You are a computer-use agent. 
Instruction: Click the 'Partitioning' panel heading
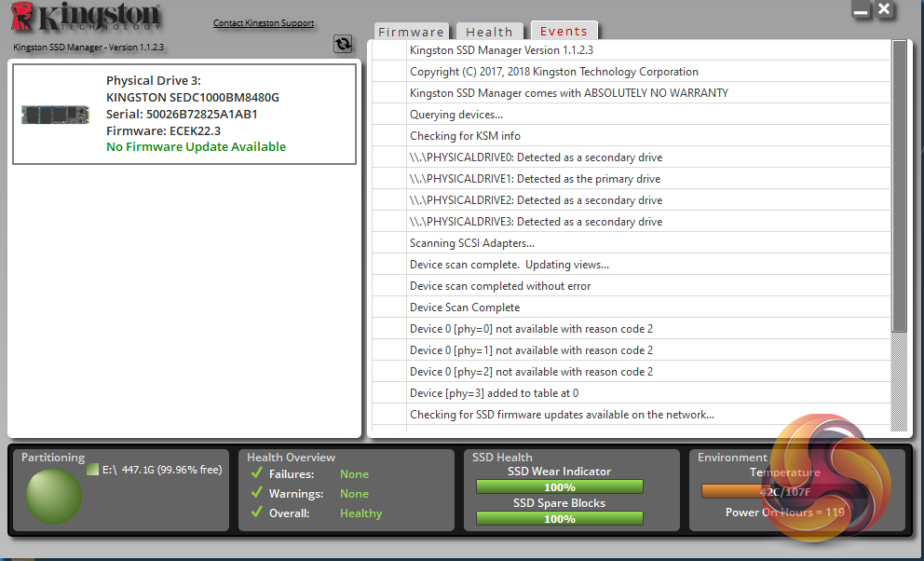[53, 458]
